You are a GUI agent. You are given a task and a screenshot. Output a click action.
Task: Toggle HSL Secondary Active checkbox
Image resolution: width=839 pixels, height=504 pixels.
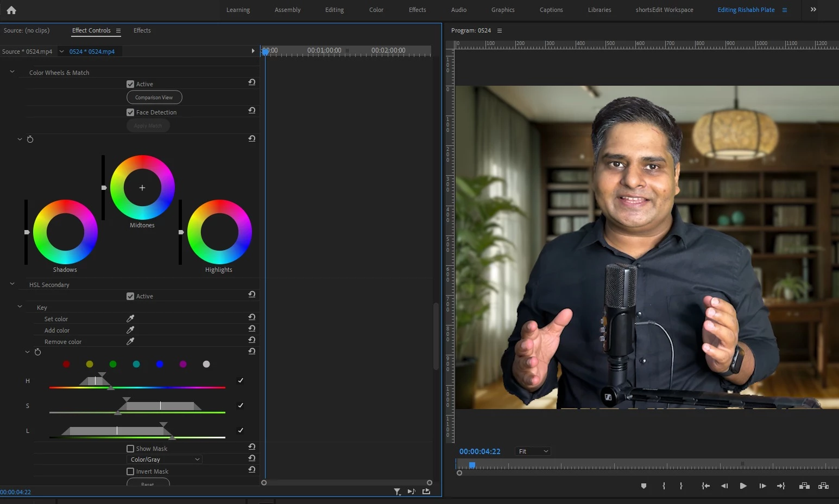click(130, 296)
